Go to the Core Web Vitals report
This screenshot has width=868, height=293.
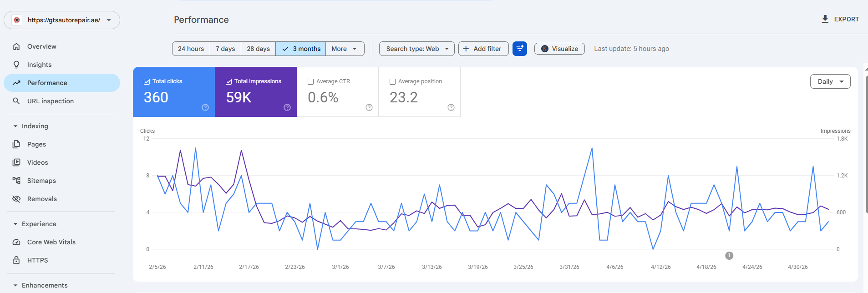(62, 242)
